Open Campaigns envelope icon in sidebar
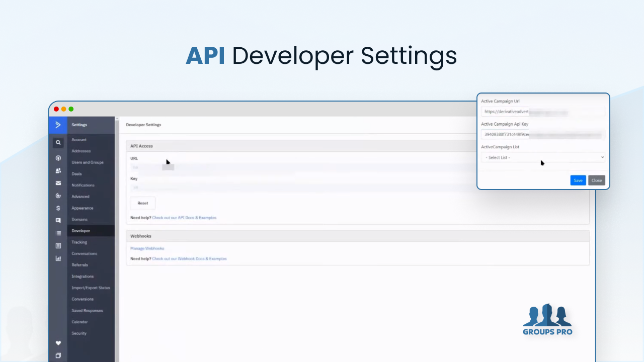644x362 pixels. [58, 183]
